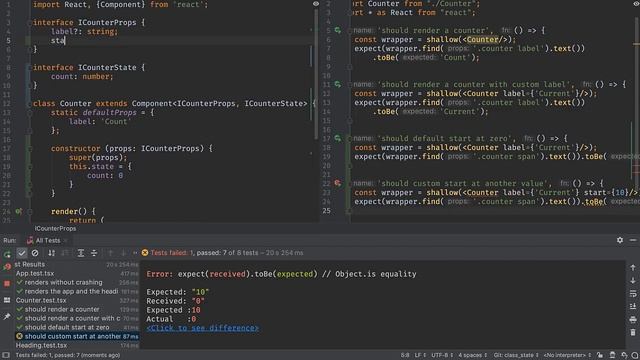Open 4 spaces indent selector
The width and height of the screenshot is (640, 360).
473,355
